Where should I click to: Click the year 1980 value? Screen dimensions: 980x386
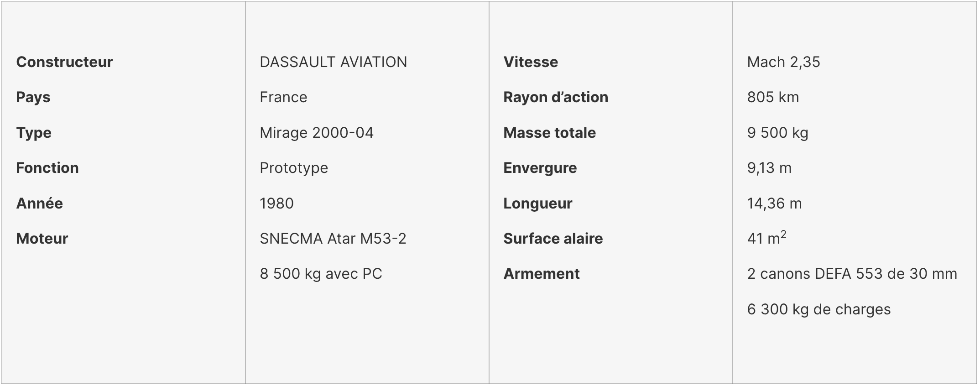(x=276, y=203)
